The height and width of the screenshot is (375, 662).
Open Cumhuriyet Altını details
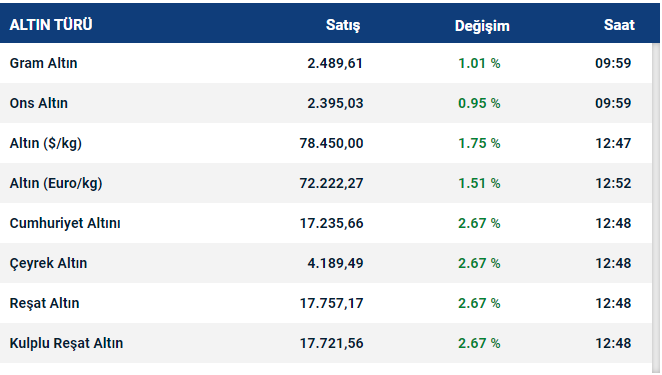(x=65, y=223)
